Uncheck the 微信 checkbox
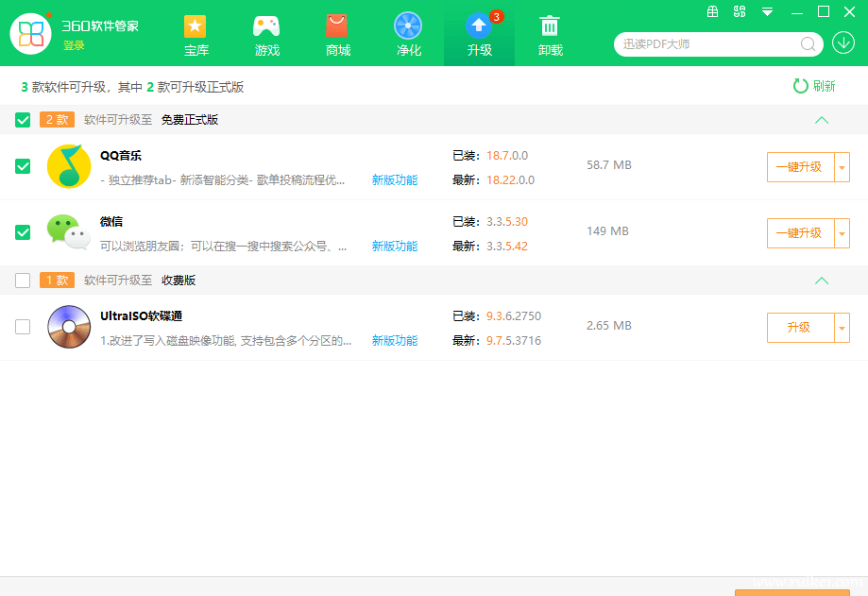The image size is (868, 596). [23, 232]
